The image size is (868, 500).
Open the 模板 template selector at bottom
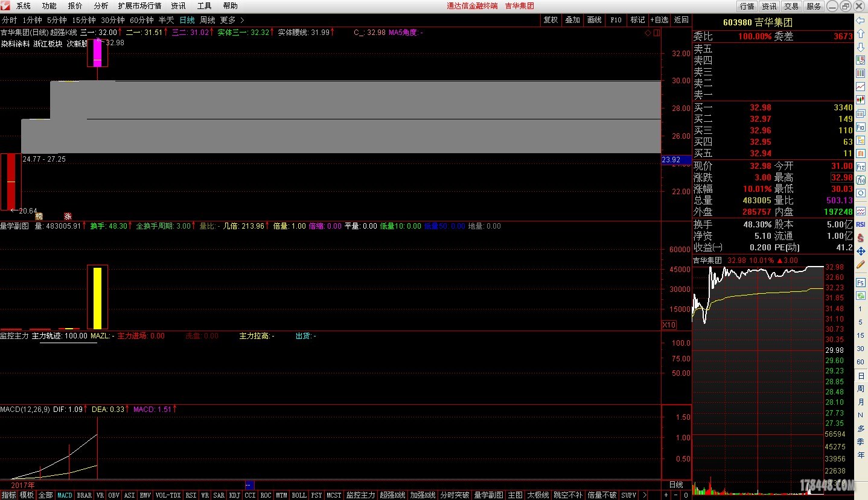[27, 495]
